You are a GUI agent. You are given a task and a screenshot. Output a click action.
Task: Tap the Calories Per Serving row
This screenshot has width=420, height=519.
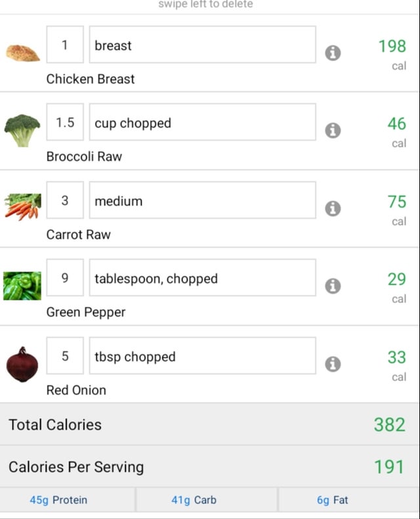click(x=209, y=466)
